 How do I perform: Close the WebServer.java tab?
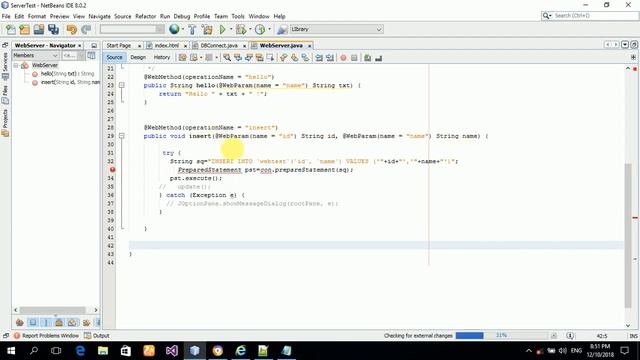pyautogui.click(x=310, y=46)
